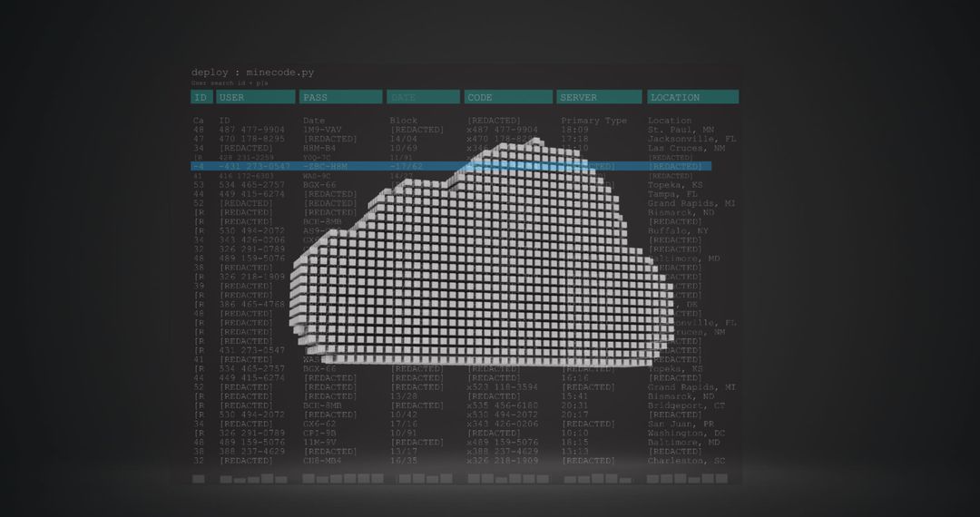Click code 'x326 218-1909'
Image resolution: width=980 pixels, height=517 pixels.
pos(502,461)
